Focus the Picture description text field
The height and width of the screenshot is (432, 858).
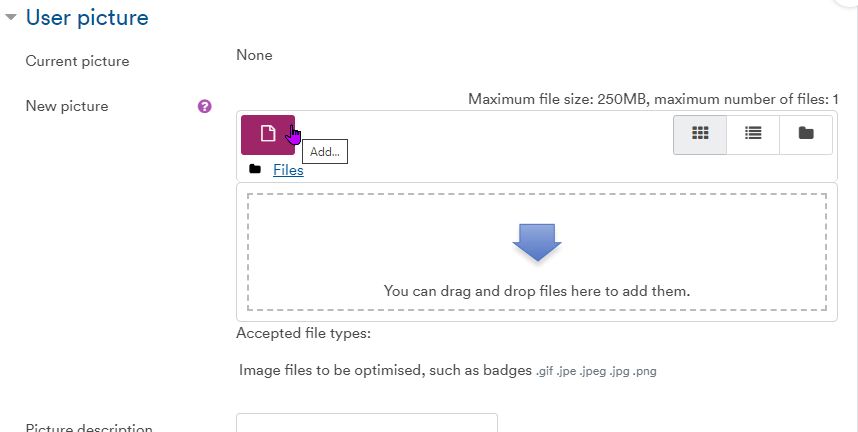tap(366, 424)
